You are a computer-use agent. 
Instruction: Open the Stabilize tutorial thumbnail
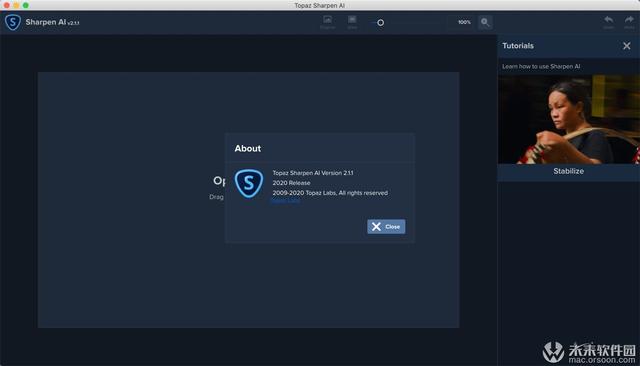pyautogui.click(x=569, y=119)
